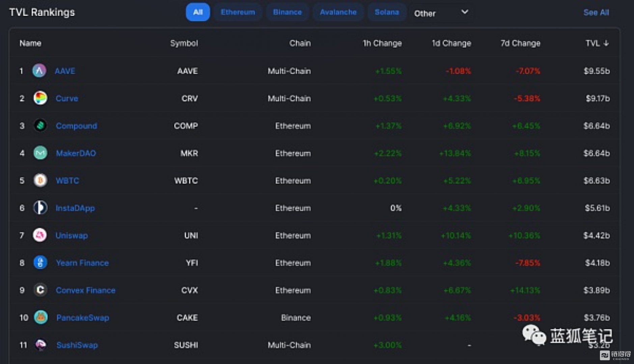
Task: Switch to the Binance filter tab
Action: point(287,12)
